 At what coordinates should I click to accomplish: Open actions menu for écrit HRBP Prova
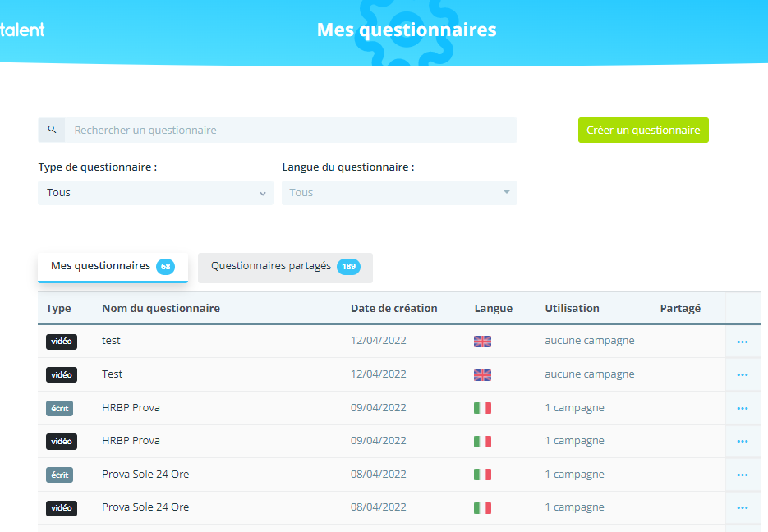pos(743,408)
